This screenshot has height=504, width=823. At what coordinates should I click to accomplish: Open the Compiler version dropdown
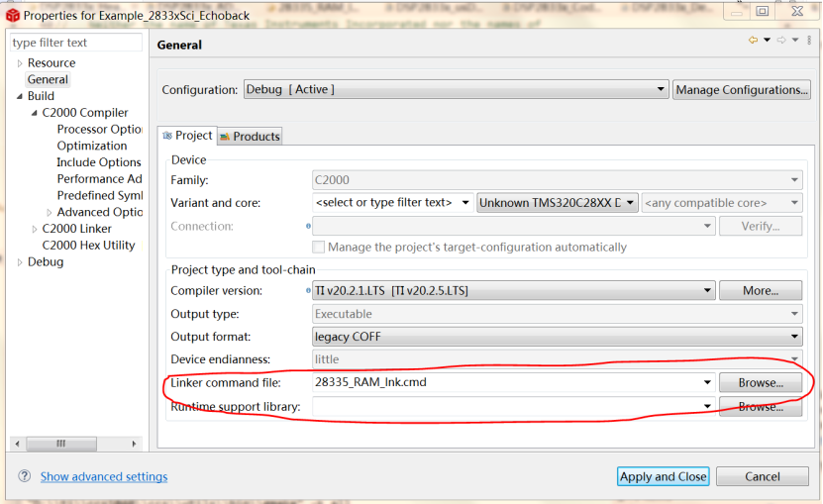514,290
